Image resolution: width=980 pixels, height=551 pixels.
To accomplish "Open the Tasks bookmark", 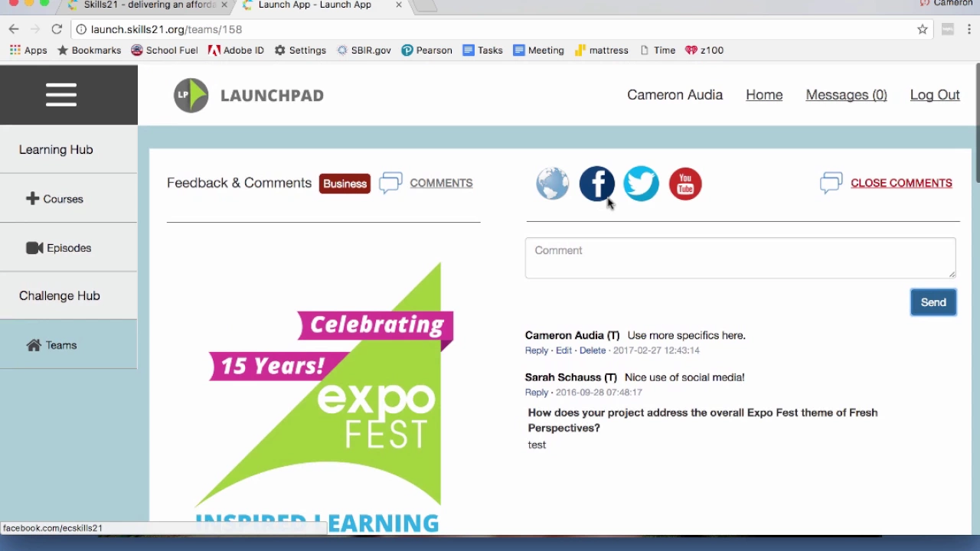I will (483, 51).
